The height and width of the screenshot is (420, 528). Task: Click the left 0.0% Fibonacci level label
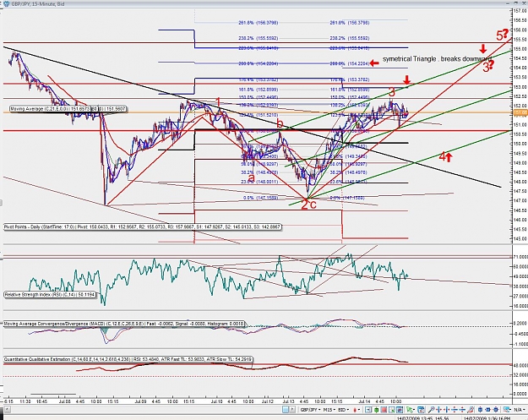tap(261, 198)
